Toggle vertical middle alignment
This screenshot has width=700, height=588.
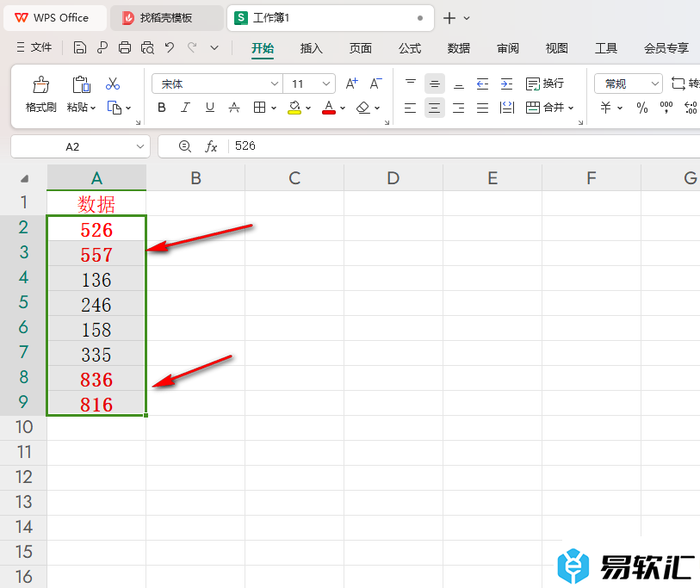(x=434, y=84)
